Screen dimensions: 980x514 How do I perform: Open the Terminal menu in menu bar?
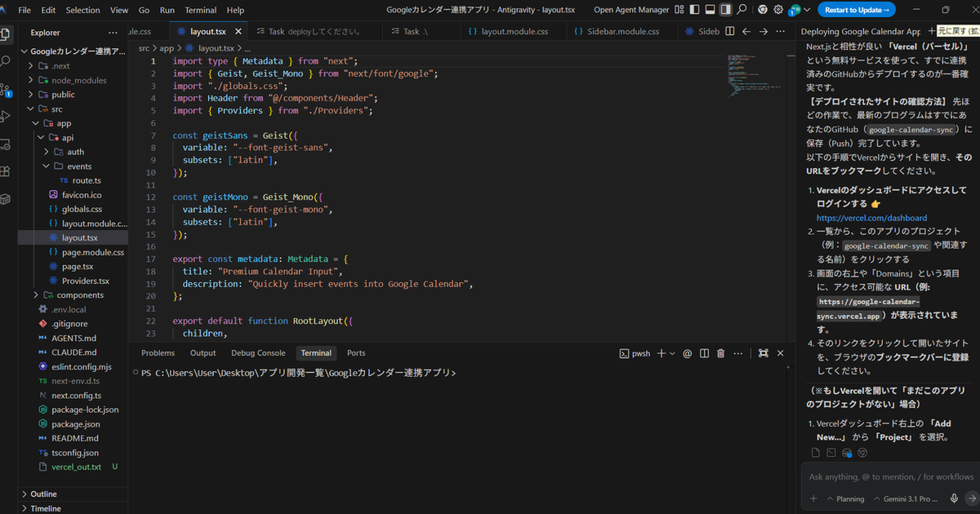200,10
